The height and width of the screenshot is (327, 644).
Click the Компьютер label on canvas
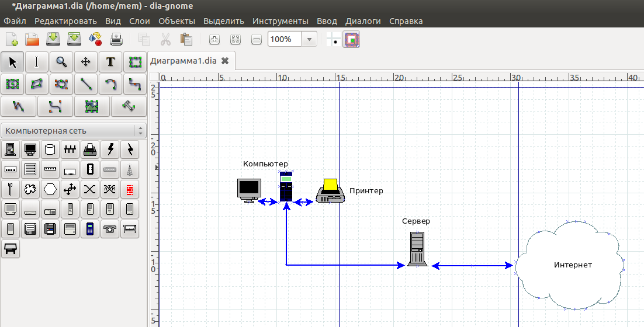point(265,163)
